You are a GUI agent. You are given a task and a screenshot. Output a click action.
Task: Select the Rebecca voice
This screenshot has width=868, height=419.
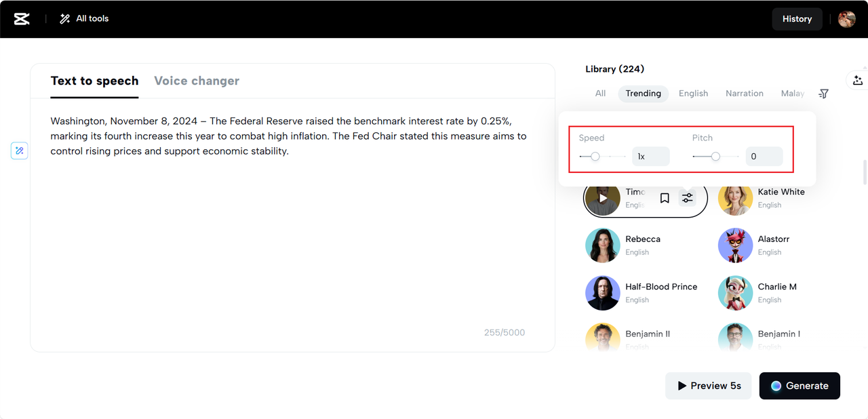tap(642, 245)
